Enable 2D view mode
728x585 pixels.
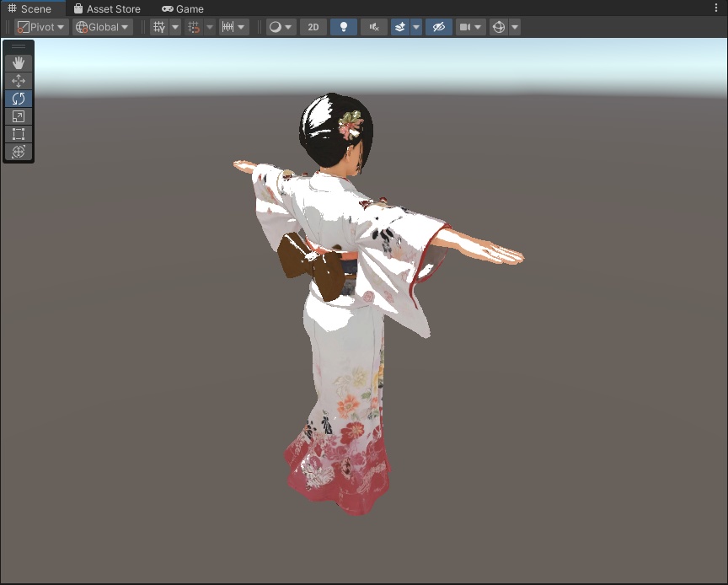pos(313,26)
